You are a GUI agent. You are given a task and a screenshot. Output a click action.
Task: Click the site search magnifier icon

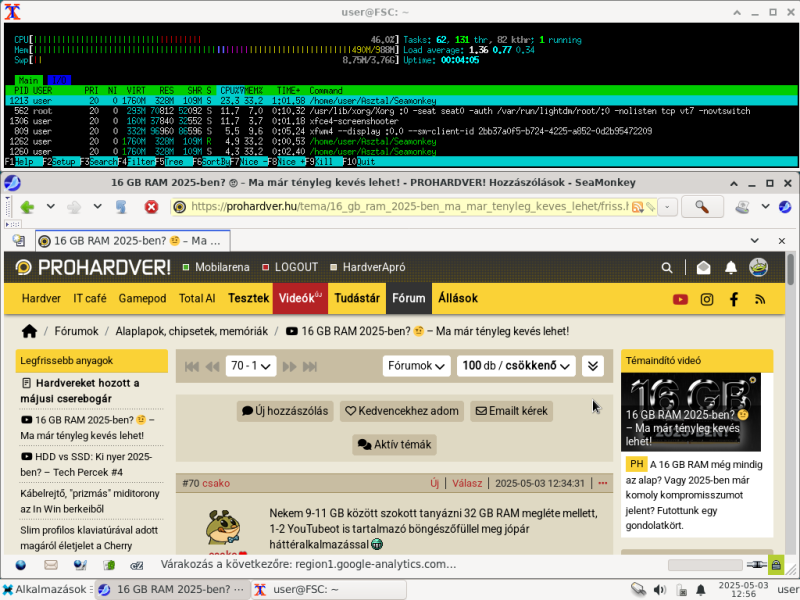667,267
